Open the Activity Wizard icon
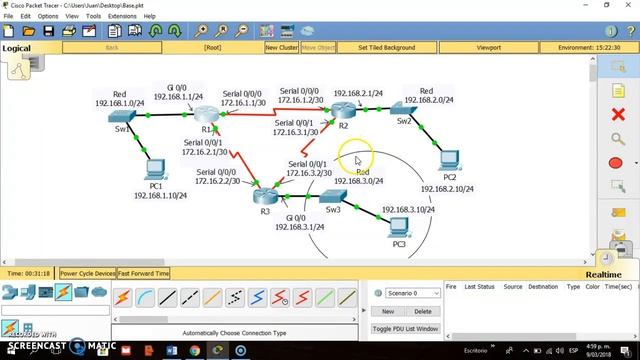 point(89,31)
